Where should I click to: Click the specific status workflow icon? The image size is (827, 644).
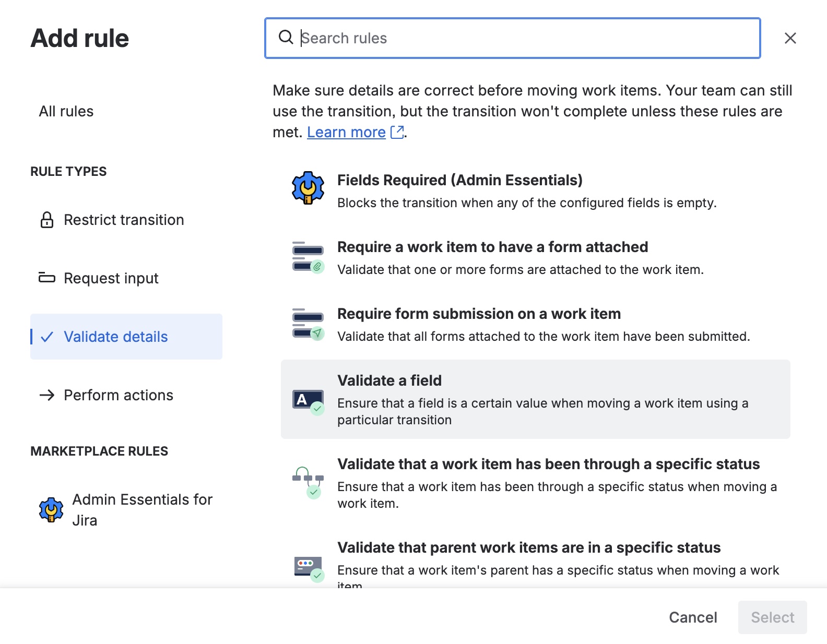[x=308, y=482]
